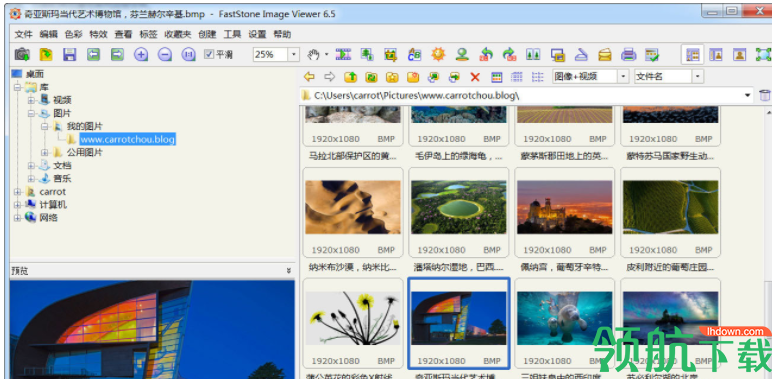Click the folder path address field

point(526,95)
